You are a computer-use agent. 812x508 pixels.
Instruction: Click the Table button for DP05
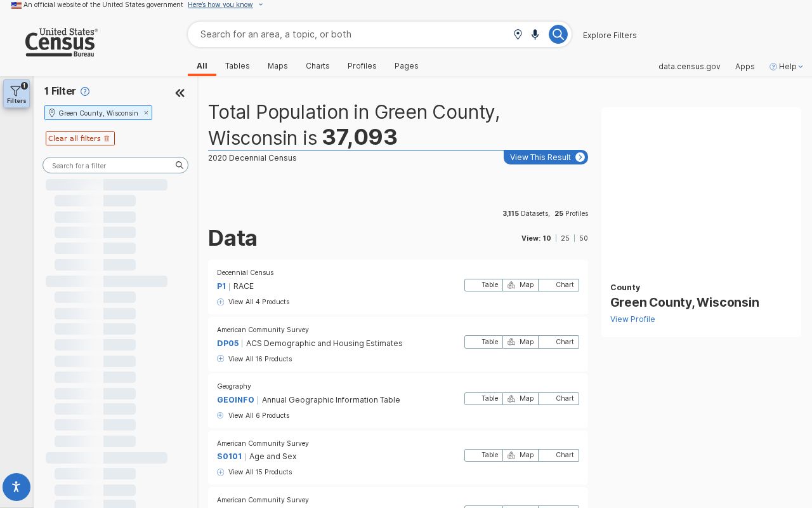483,342
